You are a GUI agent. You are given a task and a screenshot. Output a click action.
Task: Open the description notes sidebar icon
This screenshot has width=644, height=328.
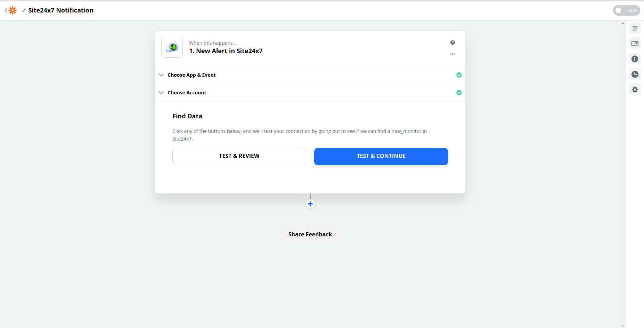pos(635,28)
